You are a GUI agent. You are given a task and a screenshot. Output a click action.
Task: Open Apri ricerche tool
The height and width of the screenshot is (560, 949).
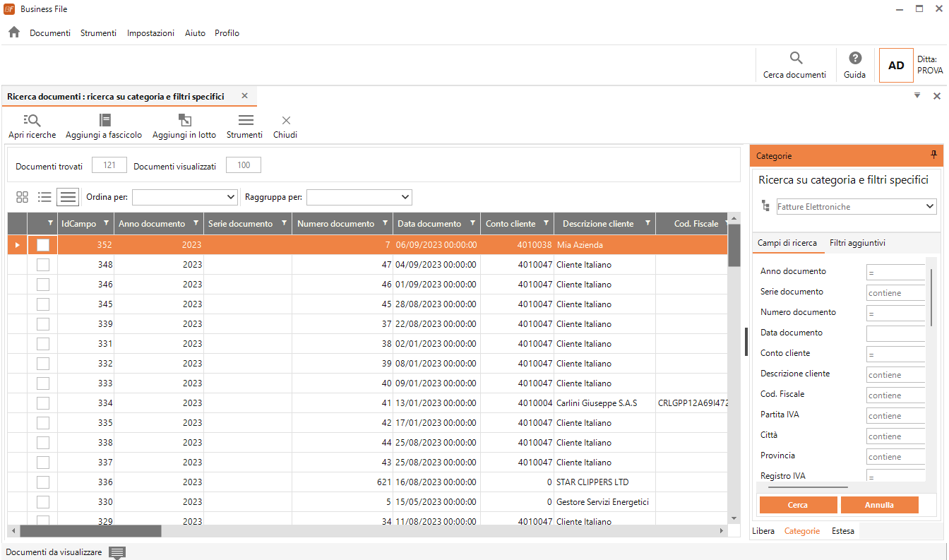coord(32,120)
